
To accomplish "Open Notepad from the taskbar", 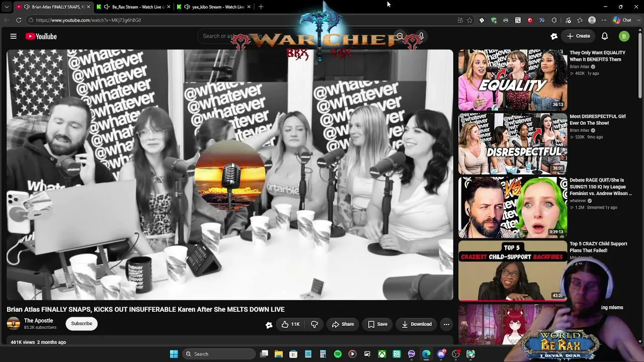I will (308, 354).
